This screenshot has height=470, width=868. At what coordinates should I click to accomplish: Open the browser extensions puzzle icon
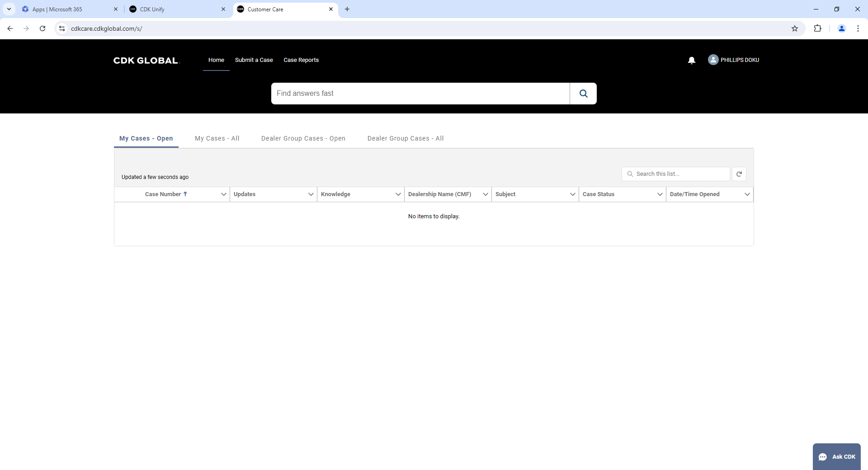[817, 28]
